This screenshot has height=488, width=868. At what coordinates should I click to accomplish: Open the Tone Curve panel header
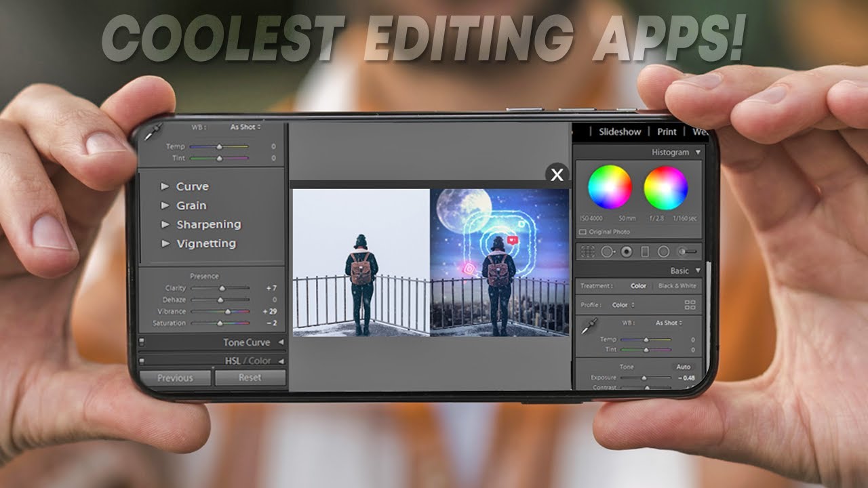click(x=245, y=342)
